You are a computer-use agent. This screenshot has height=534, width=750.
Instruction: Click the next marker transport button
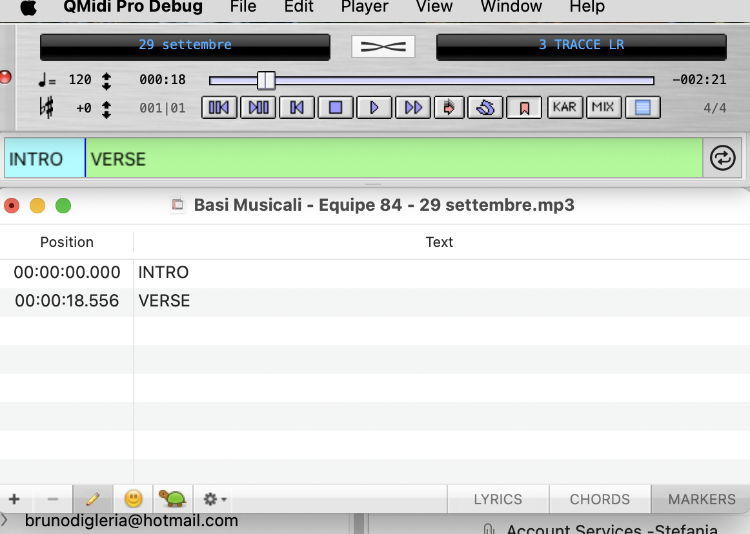pyautogui.click(x=258, y=107)
